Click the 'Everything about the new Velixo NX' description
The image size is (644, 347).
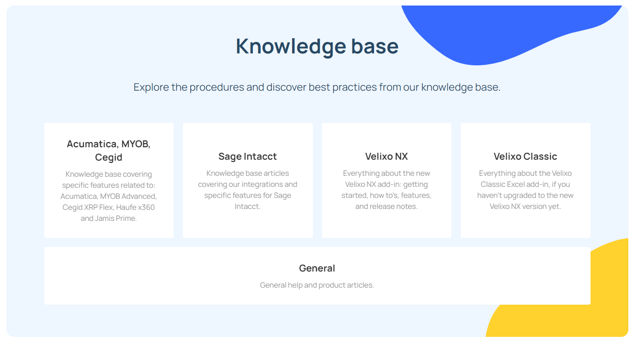coord(386,190)
